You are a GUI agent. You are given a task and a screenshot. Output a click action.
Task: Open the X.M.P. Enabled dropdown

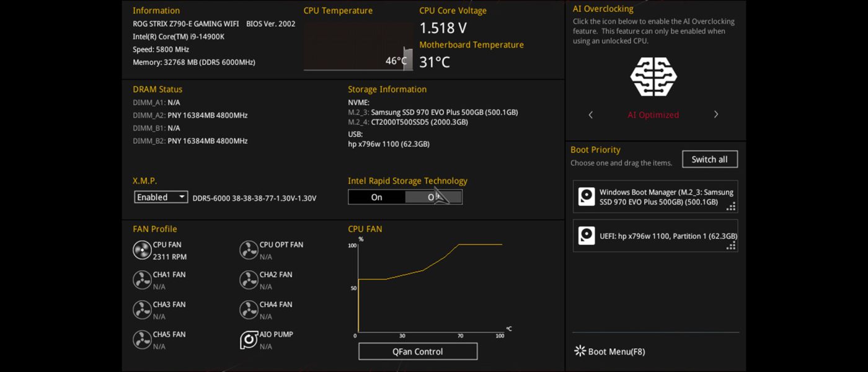(161, 197)
